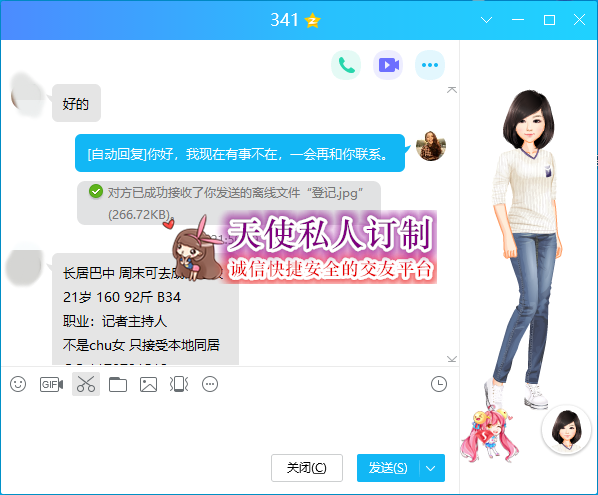Send a window shake

(179, 384)
